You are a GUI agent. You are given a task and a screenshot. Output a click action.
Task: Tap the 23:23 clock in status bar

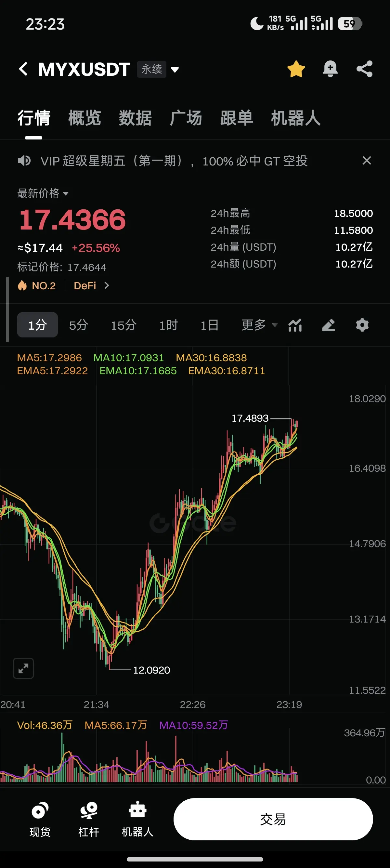pos(45,24)
